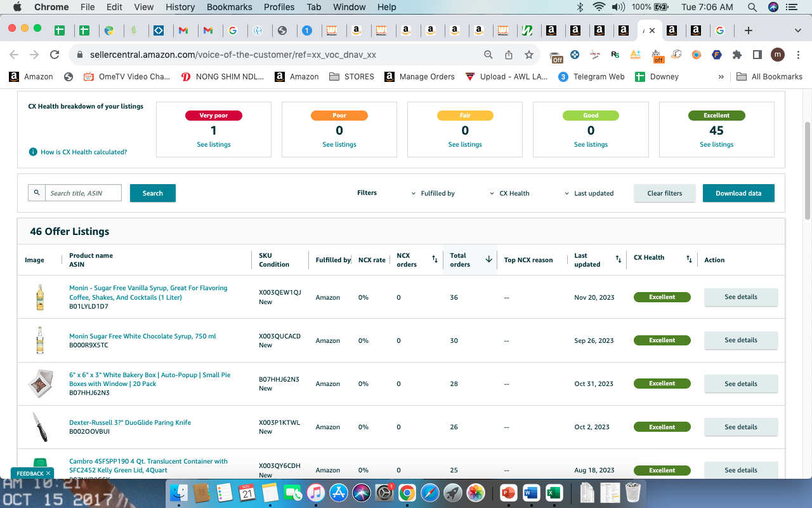Bookmark this page with the star icon

tap(529, 55)
